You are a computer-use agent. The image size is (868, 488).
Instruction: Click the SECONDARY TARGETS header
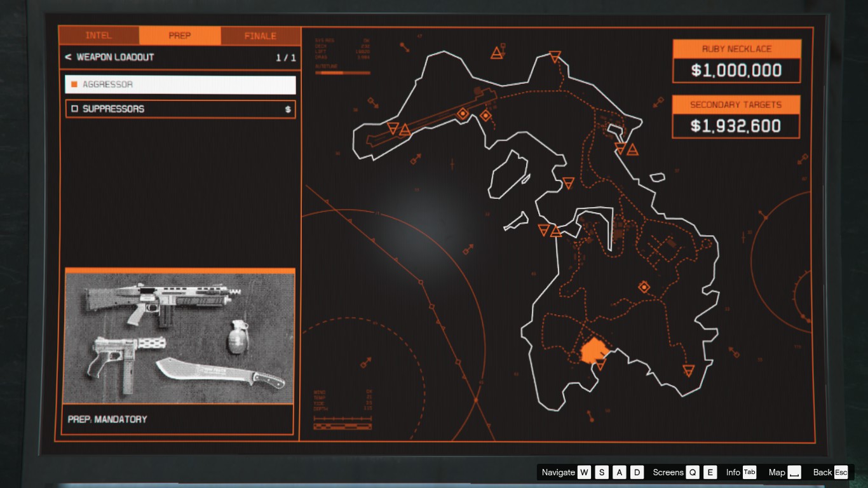(x=736, y=105)
